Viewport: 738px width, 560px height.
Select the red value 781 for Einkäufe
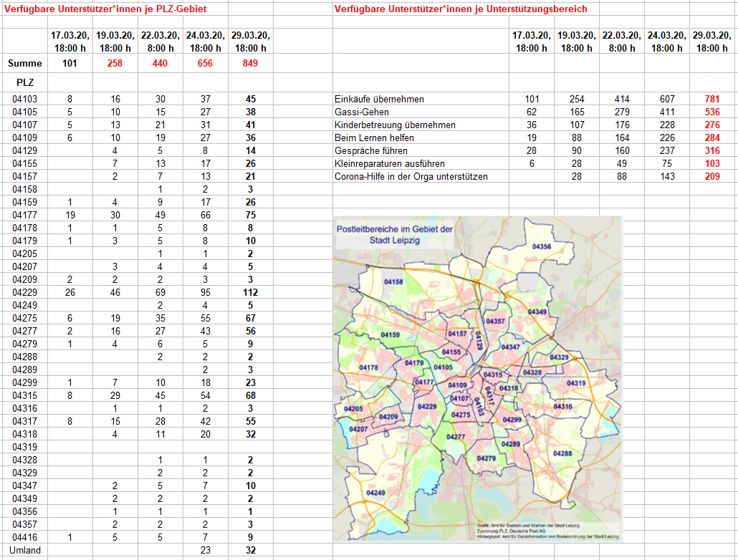click(x=711, y=100)
